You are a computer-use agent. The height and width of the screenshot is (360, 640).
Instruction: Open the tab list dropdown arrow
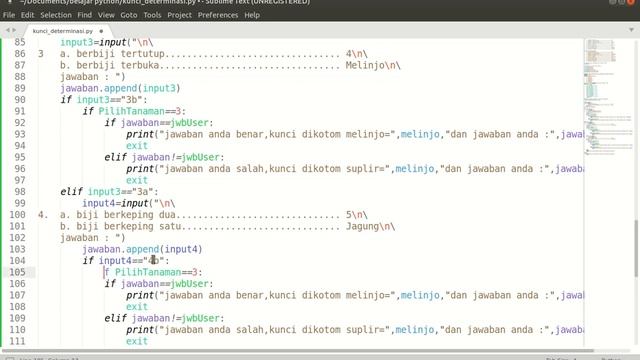631,30
